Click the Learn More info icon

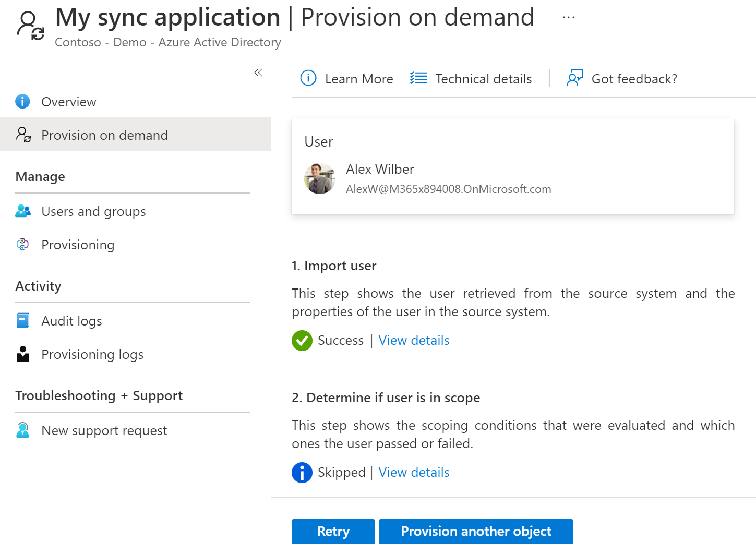point(308,78)
